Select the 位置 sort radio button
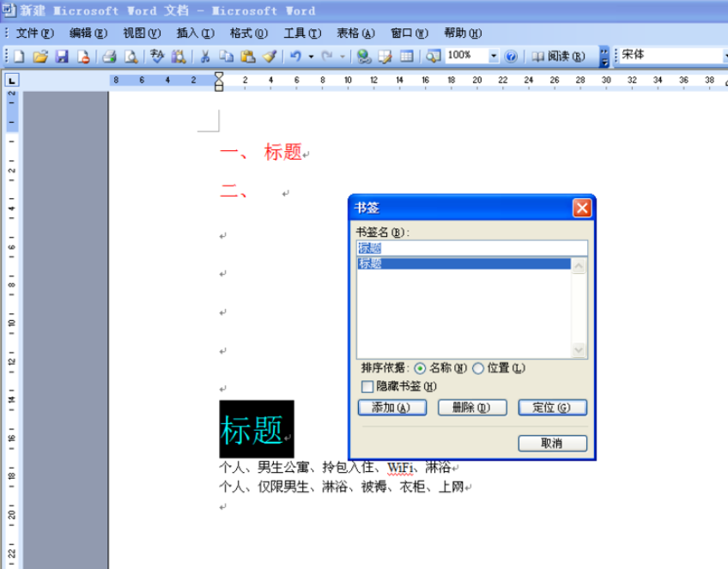 click(477, 368)
